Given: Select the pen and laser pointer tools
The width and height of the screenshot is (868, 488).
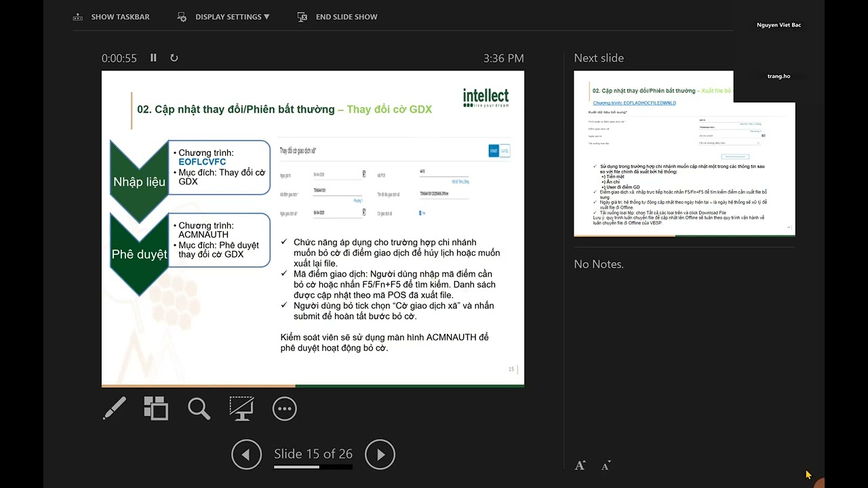Looking at the screenshot, I should pos(115,408).
